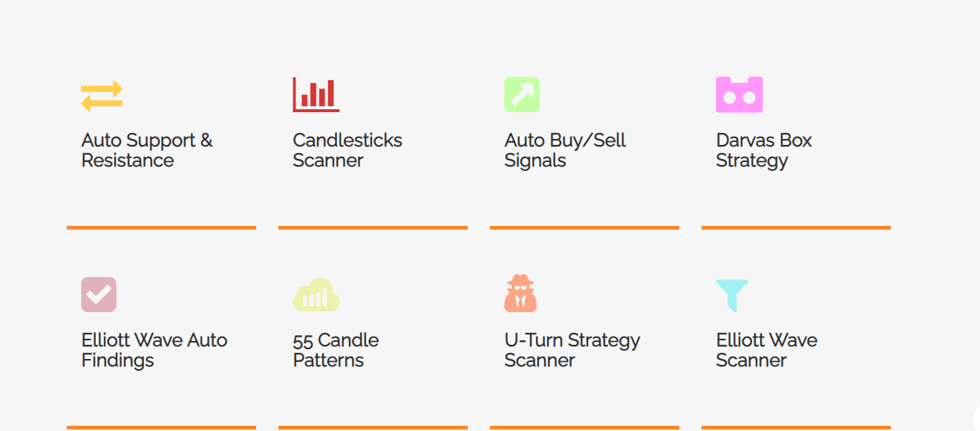Click the pink Darvas Box icon
Image resolution: width=980 pixels, height=431 pixels.
pos(739,94)
